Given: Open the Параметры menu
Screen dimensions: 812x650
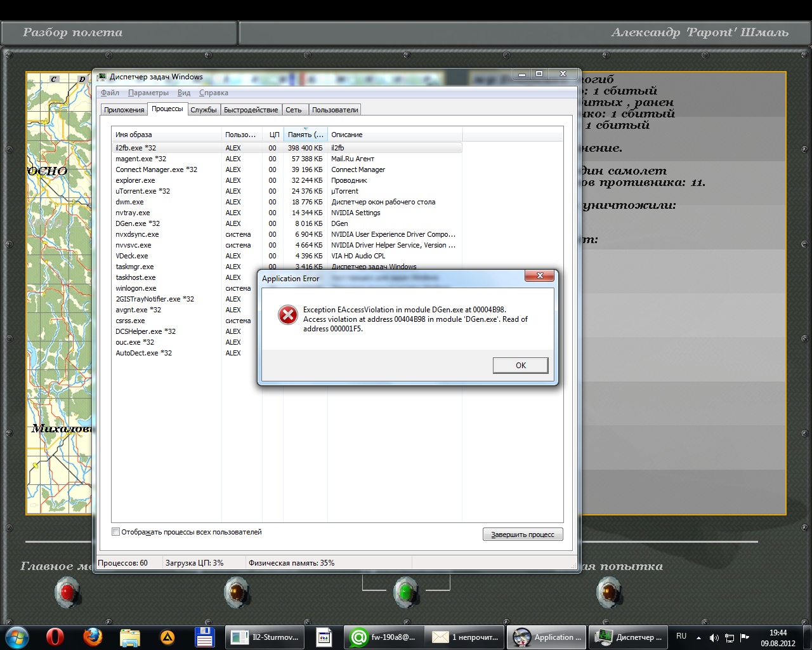Looking at the screenshot, I should (148, 93).
